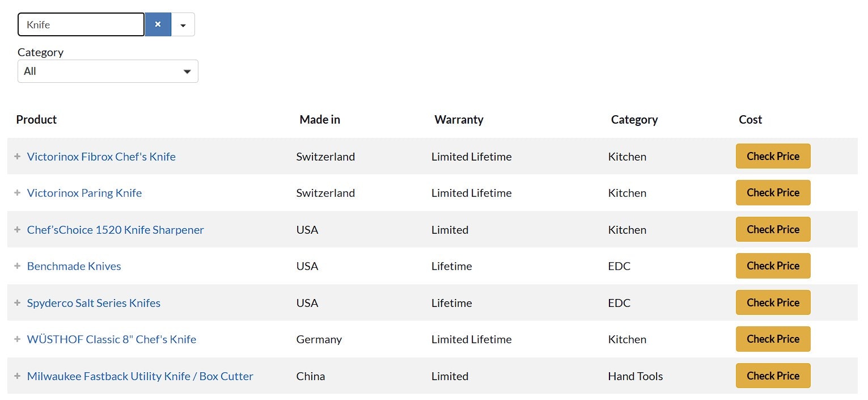This screenshot has width=868, height=400.
Task: Open the Benchmade Knives product link
Action: pyautogui.click(x=74, y=266)
